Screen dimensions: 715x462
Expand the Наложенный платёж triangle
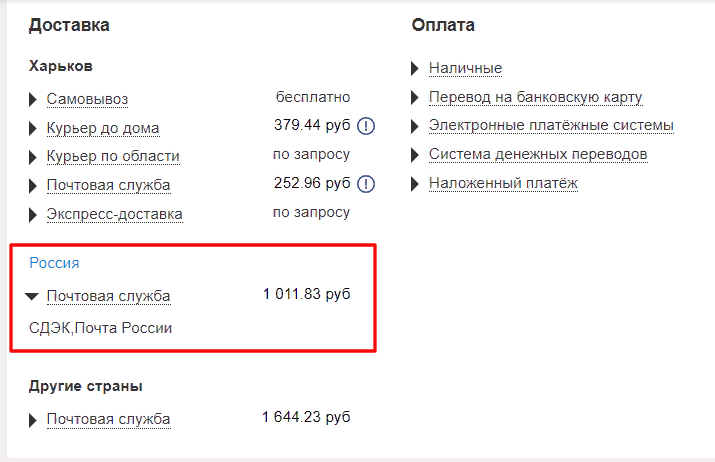[x=415, y=184]
